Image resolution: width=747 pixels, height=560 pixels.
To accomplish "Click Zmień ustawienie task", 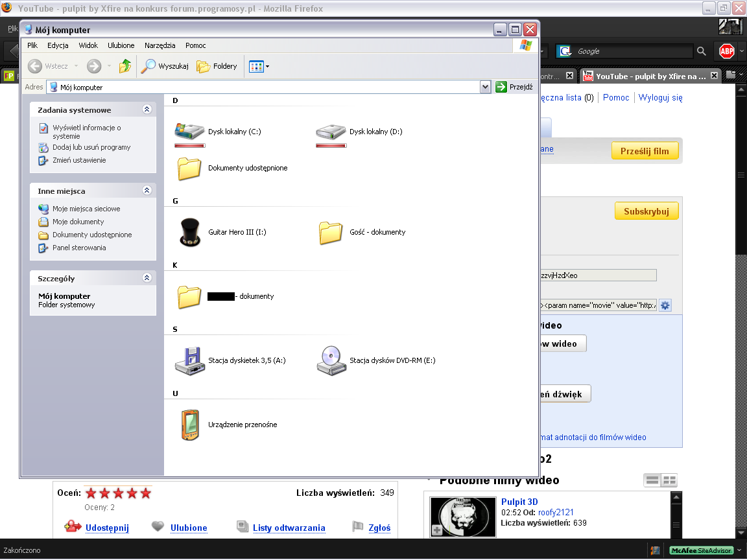I will [x=79, y=161].
